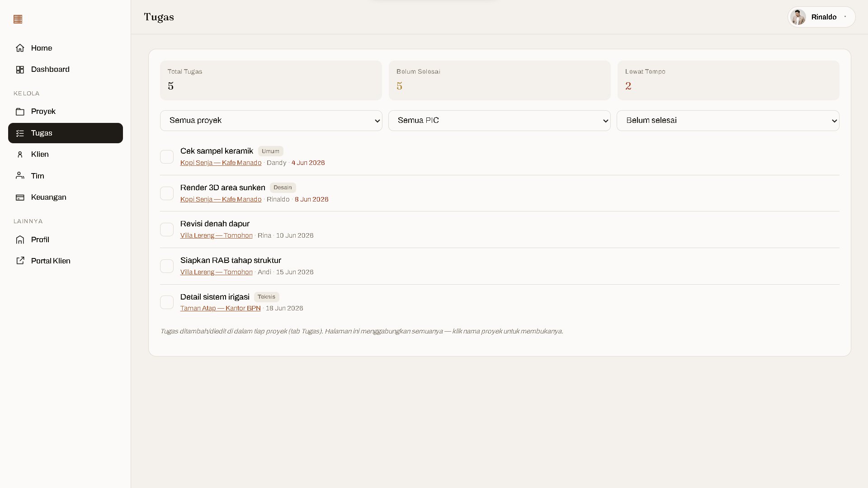The width and height of the screenshot is (868, 488).
Task: Check off the Cek sampel keramik task
Action: click(167, 157)
